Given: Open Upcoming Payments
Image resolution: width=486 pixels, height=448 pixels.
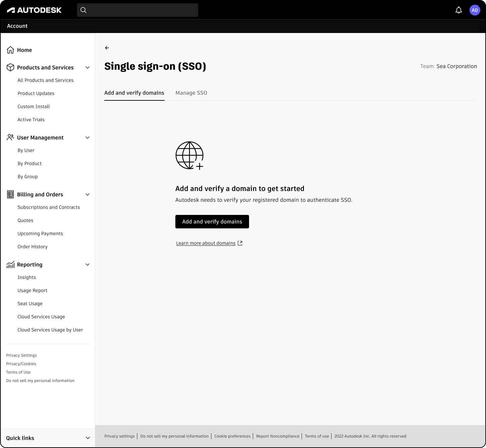Looking at the screenshot, I should [40, 233].
